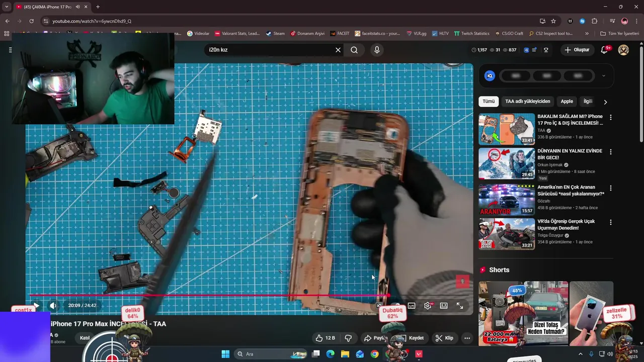Image resolution: width=644 pixels, height=362 pixels.
Task: Open 'BAKALIM SAĞLAM MI?' video thumbnail
Action: tap(507, 129)
